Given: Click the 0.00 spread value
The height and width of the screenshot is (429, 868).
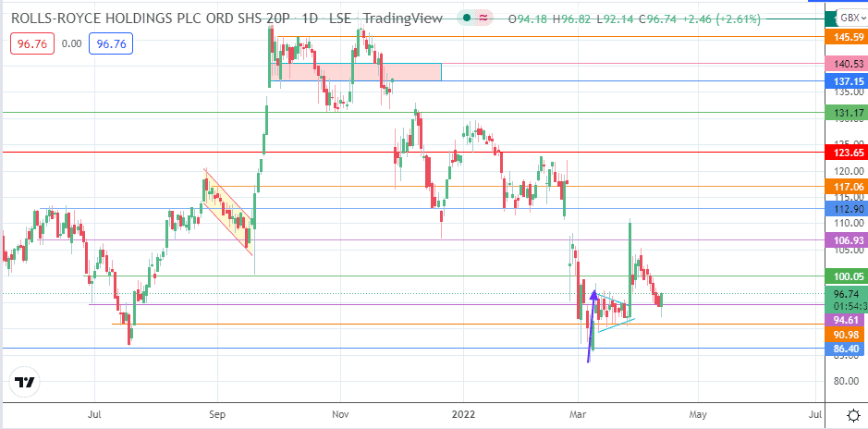Looking at the screenshot, I should click(71, 43).
